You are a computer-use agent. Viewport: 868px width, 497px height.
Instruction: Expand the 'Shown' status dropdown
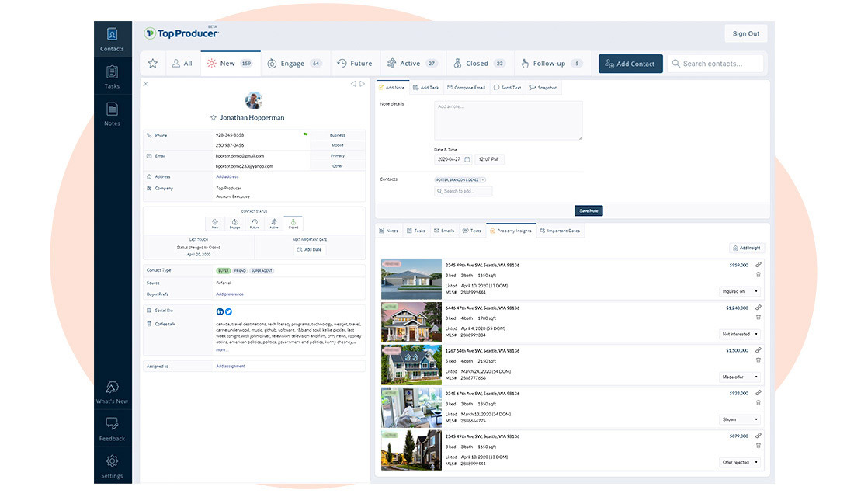(740, 419)
